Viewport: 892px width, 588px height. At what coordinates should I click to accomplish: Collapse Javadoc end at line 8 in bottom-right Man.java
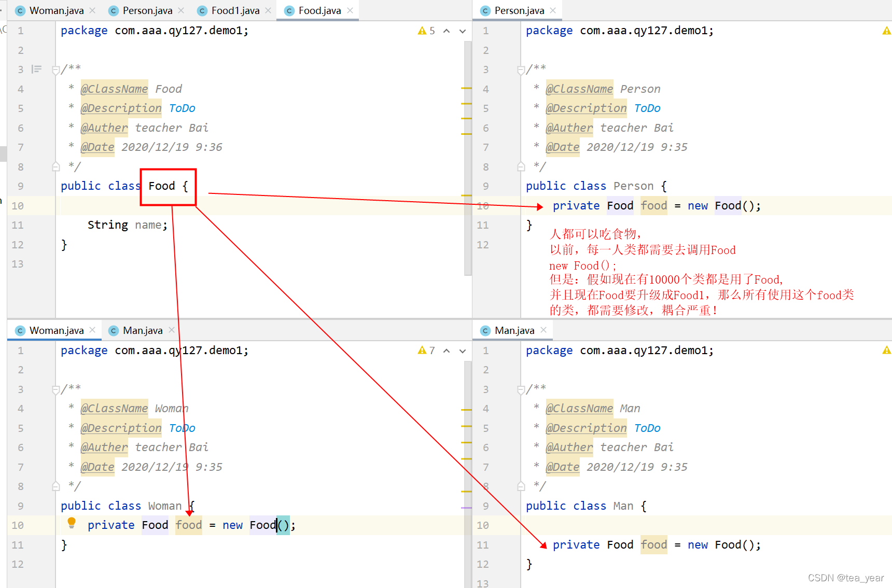click(521, 486)
